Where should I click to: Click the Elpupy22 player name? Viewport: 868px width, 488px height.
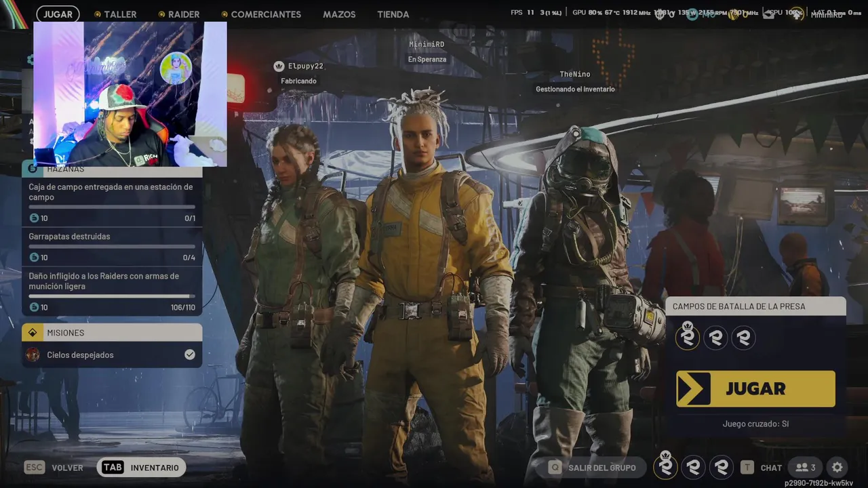[306, 66]
